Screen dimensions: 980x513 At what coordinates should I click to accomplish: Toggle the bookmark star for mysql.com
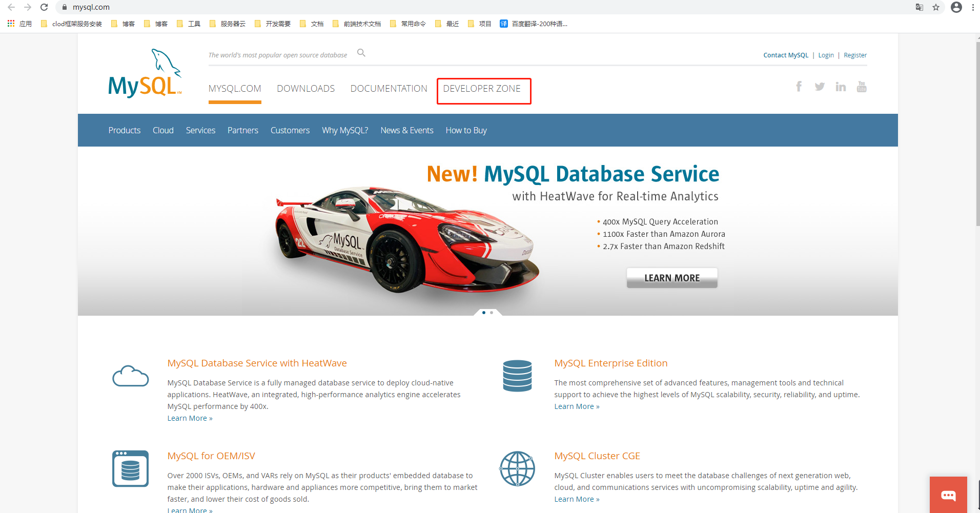pyautogui.click(x=937, y=7)
